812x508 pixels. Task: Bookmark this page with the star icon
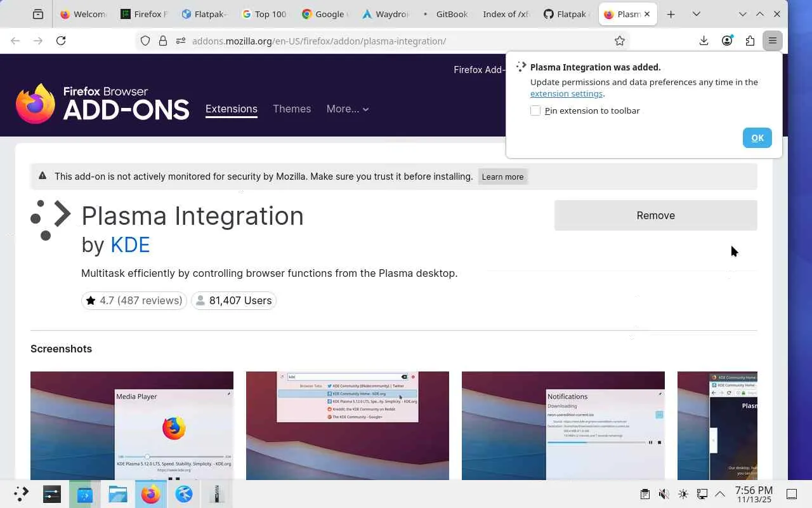620,41
